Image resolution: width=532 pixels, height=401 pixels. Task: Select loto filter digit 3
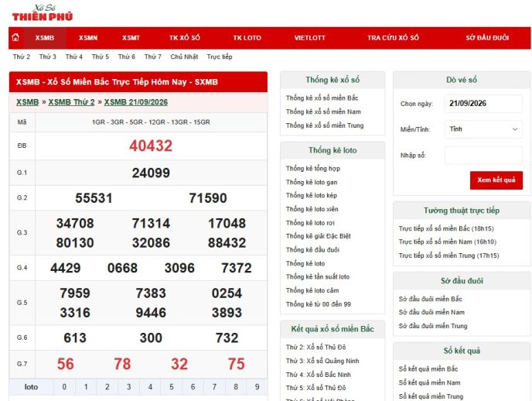(128, 387)
